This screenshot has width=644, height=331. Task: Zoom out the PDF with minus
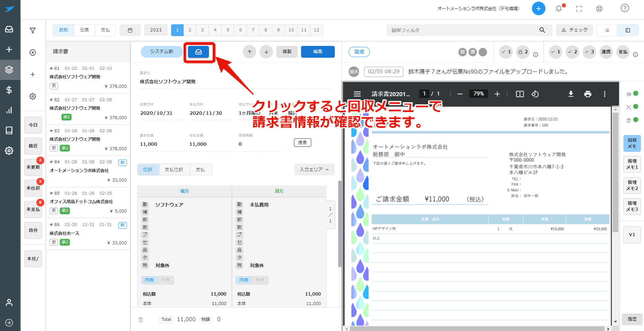click(x=460, y=94)
